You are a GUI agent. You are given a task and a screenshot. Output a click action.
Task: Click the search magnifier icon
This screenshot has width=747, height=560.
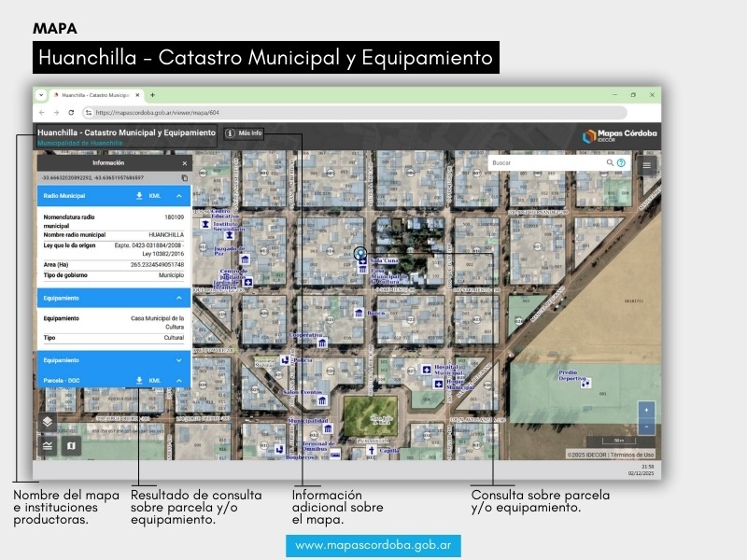[x=610, y=162]
